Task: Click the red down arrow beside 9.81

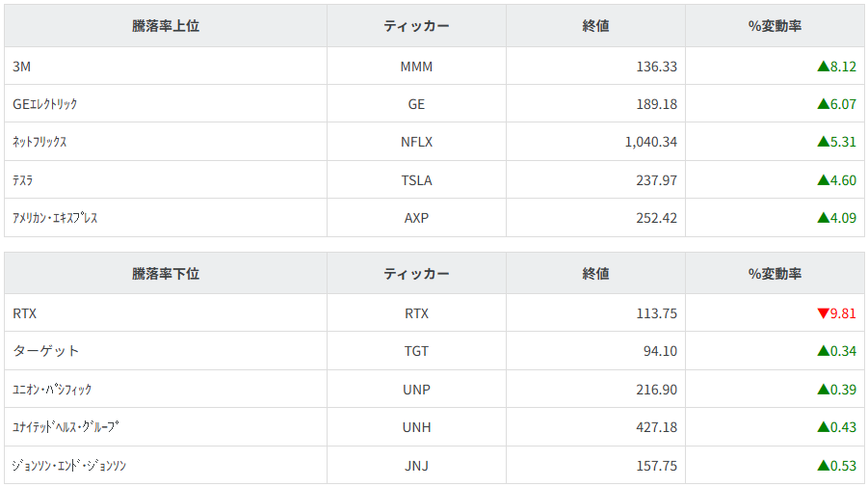Action: [x=823, y=313]
